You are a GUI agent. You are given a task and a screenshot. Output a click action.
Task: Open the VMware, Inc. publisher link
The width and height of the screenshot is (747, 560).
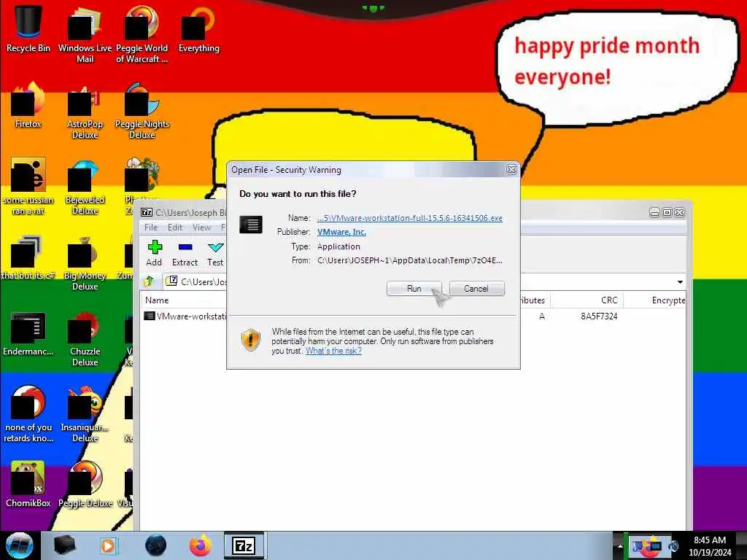tap(341, 232)
